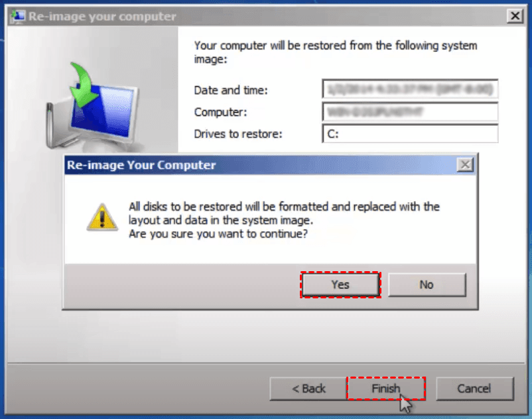Click the Finish button

click(x=386, y=389)
